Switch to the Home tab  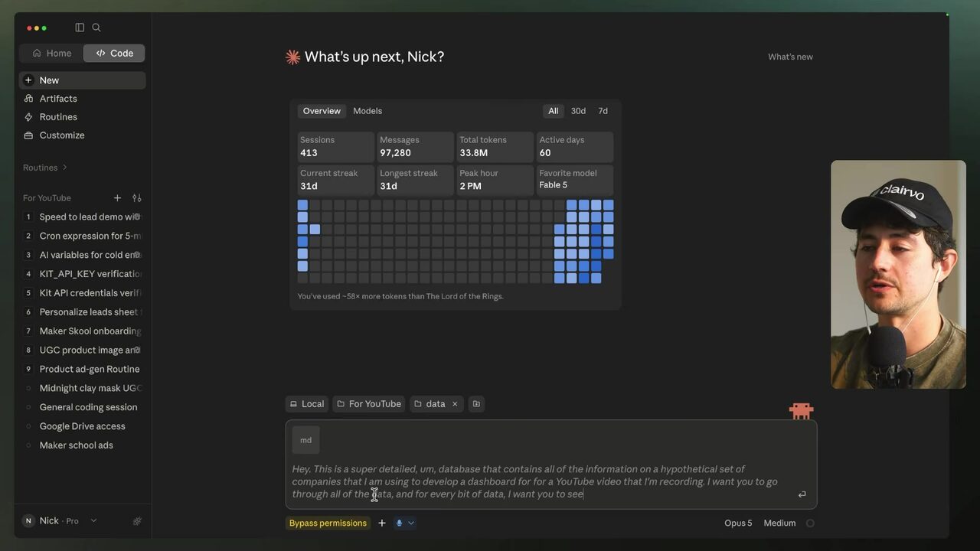click(x=51, y=54)
